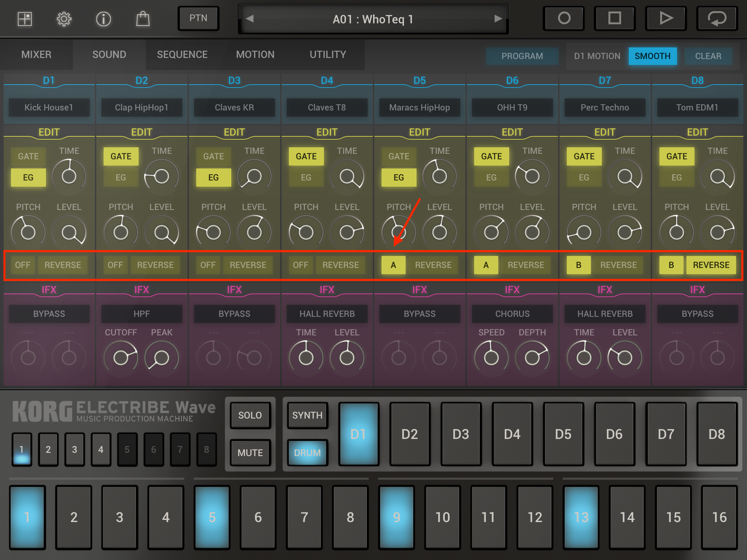Toggle the B group button on D7
This screenshot has height=560, width=747.
click(578, 265)
